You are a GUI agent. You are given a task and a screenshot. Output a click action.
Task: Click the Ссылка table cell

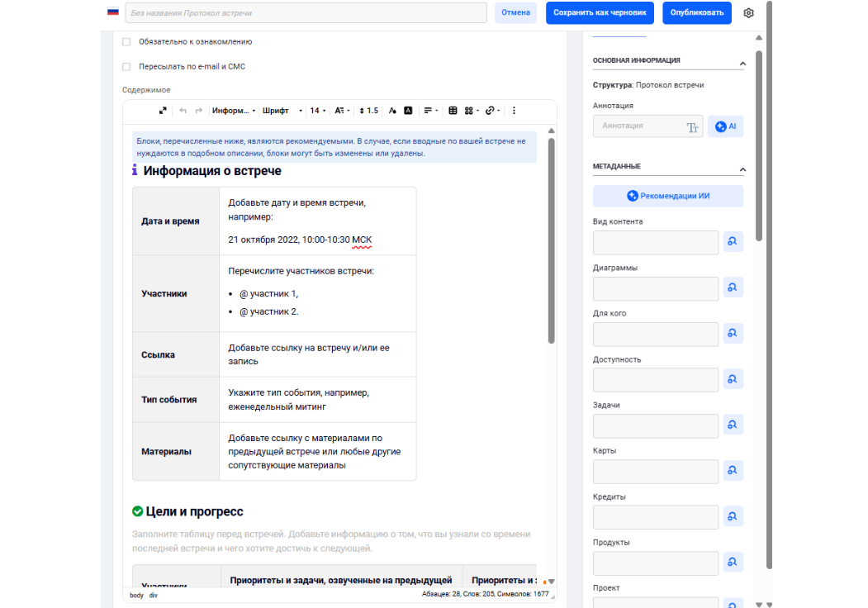point(176,355)
